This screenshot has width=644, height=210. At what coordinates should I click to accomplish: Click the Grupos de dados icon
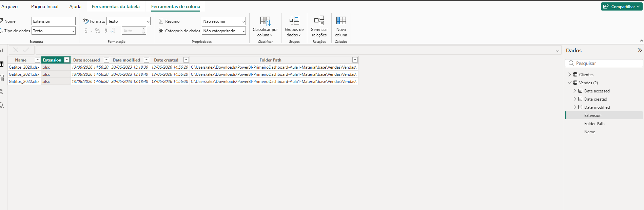tap(294, 20)
